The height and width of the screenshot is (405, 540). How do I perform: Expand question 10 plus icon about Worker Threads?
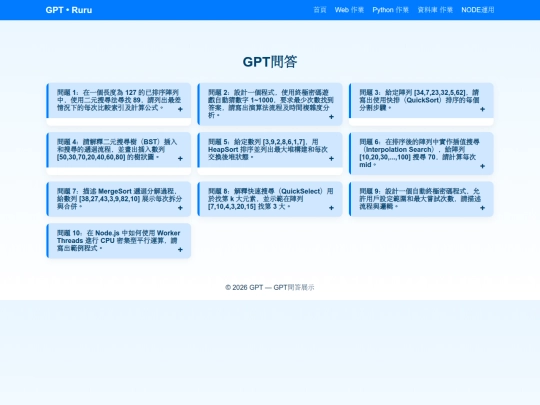[180, 250]
